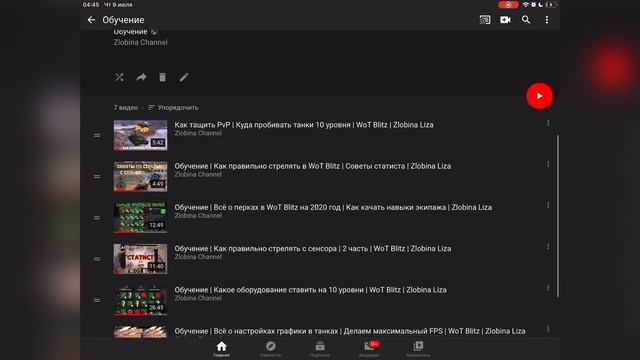
Task: Open search with the magnifier icon
Action: (x=526, y=20)
